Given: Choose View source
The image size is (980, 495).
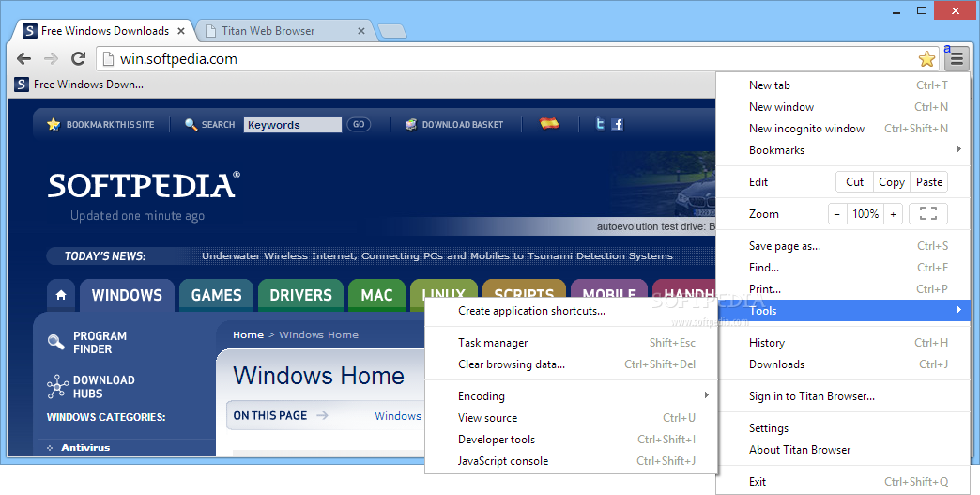Looking at the screenshot, I should click(571, 418).
